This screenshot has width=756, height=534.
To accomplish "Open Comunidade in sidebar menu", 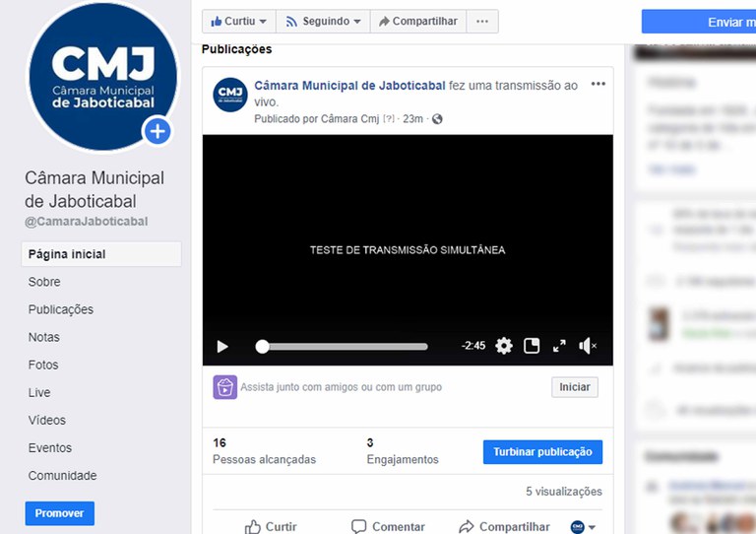I will pyautogui.click(x=62, y=476).
